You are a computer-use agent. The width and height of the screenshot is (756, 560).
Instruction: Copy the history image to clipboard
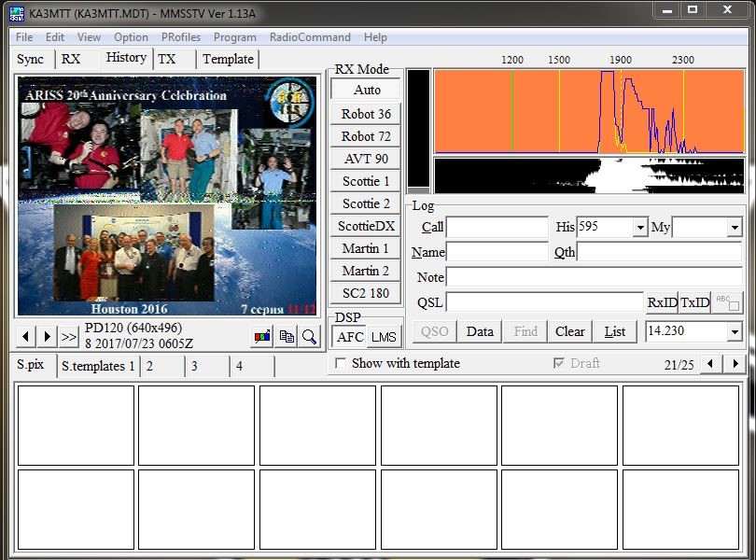coord(287,336)
